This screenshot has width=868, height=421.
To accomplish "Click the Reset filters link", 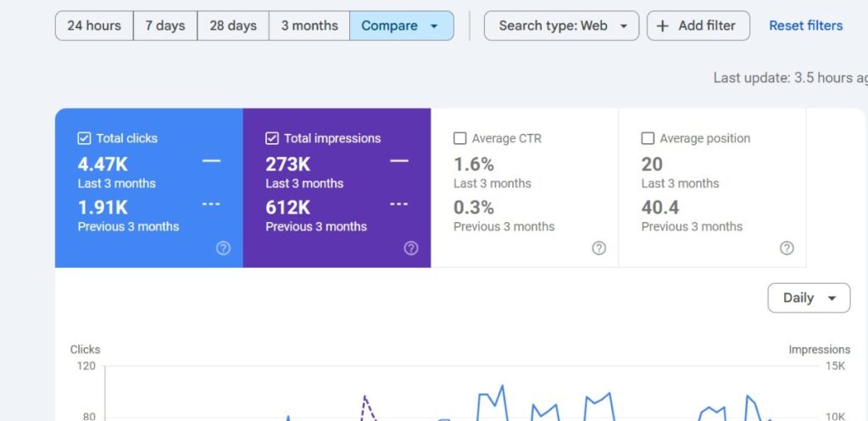I will [805, 25].
